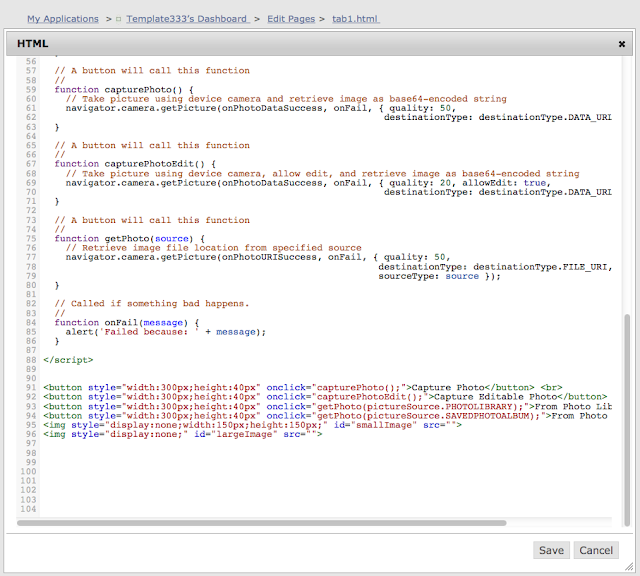This screenshot has width=640, height=576.
Task: Click the comment text on line 68
Action: (322, 173)
